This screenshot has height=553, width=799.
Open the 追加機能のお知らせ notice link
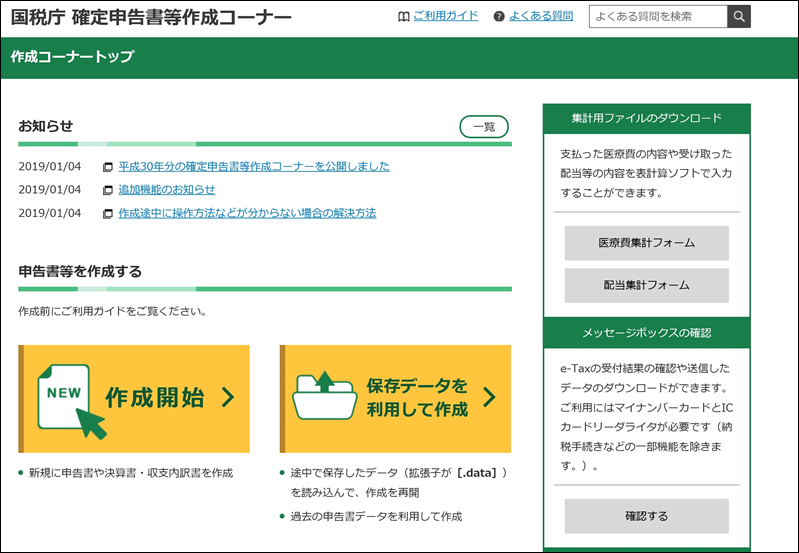click(x=166, y=190)
